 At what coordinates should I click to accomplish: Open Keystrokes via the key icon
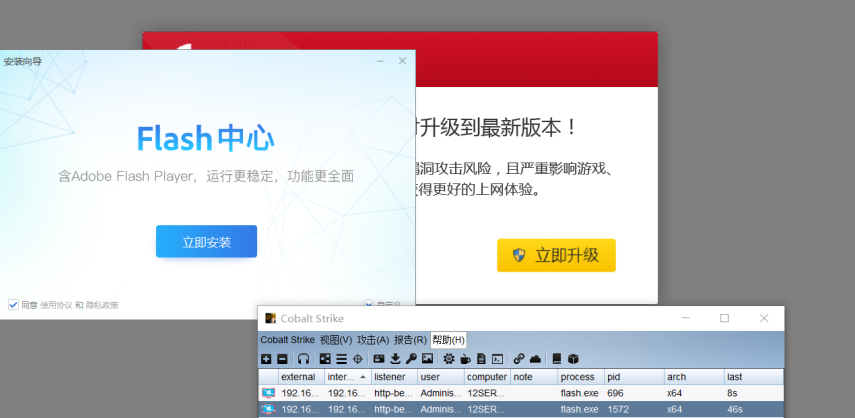[x=411, y=359]
